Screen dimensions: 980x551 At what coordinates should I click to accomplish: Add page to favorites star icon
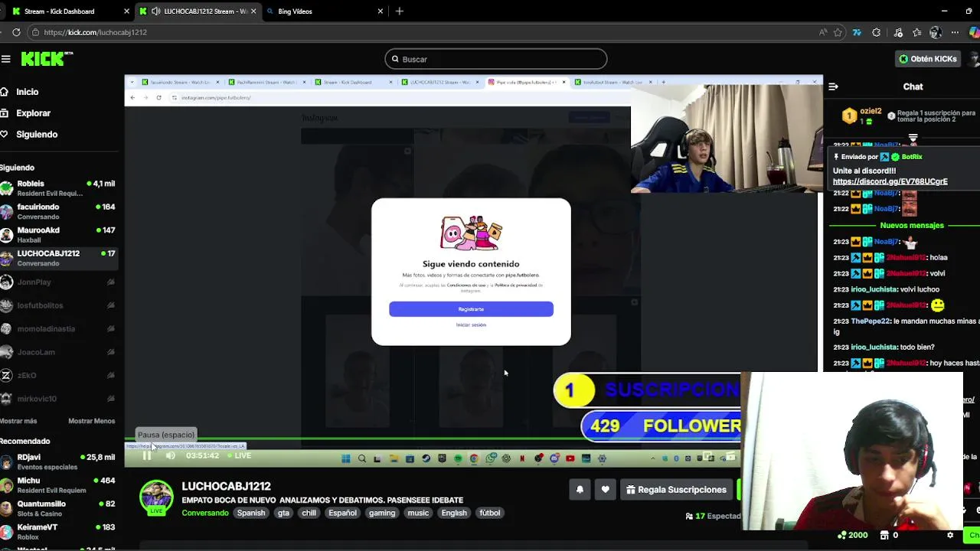(838, 32)
